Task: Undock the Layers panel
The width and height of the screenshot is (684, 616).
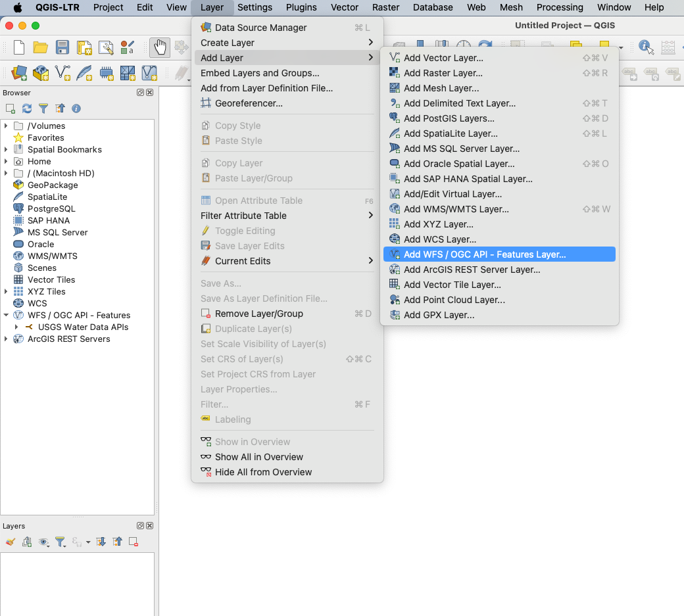Action: pos(141,526)
